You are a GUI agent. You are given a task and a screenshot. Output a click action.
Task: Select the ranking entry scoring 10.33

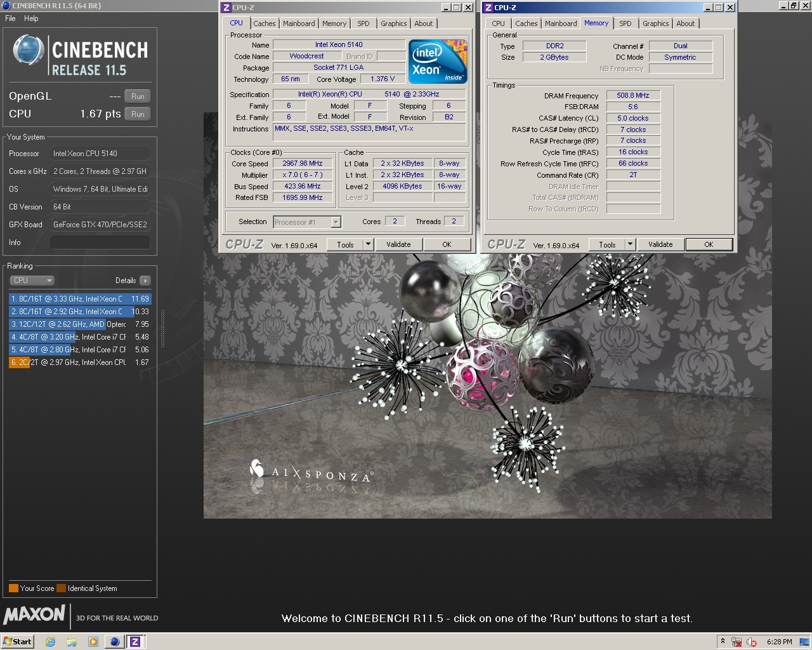point(80,312)
